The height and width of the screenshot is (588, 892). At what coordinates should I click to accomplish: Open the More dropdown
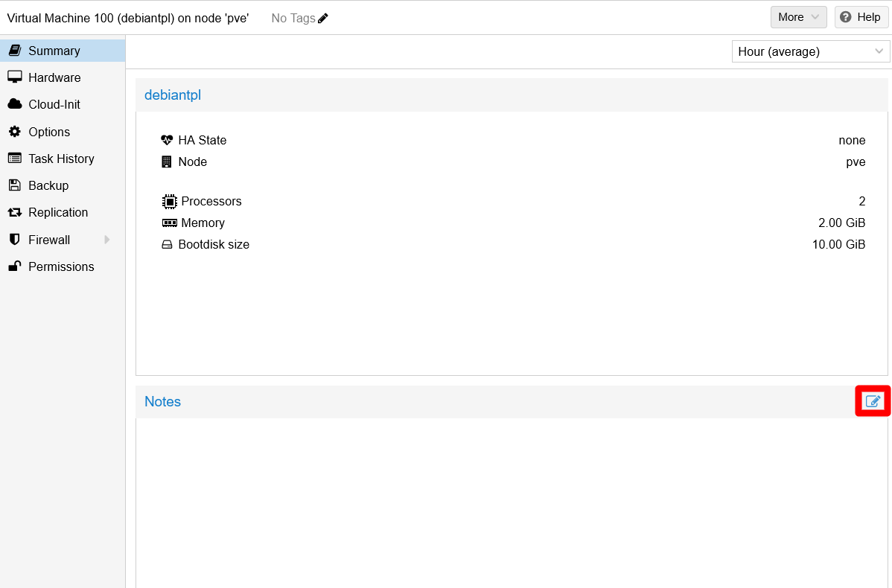point(797,16)
